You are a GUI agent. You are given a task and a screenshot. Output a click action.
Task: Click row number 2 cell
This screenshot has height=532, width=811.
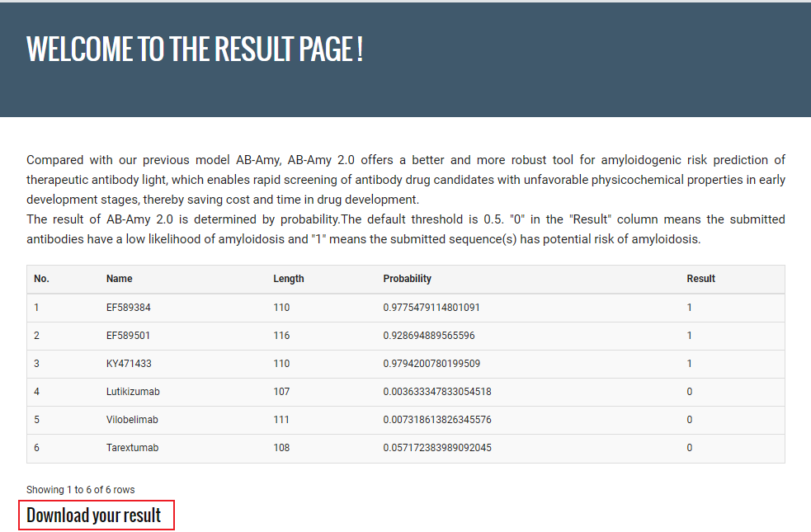pos(37,336)
